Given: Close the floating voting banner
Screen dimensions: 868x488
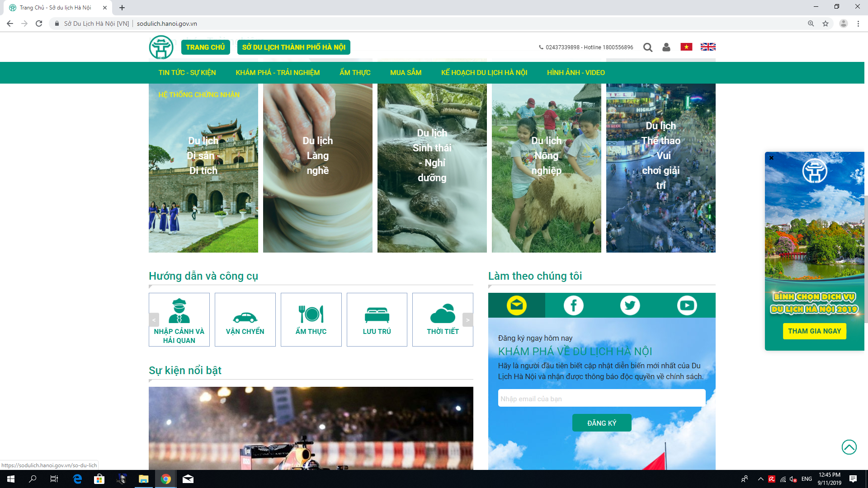Looking at the screenshot, I should coord(771,158).
